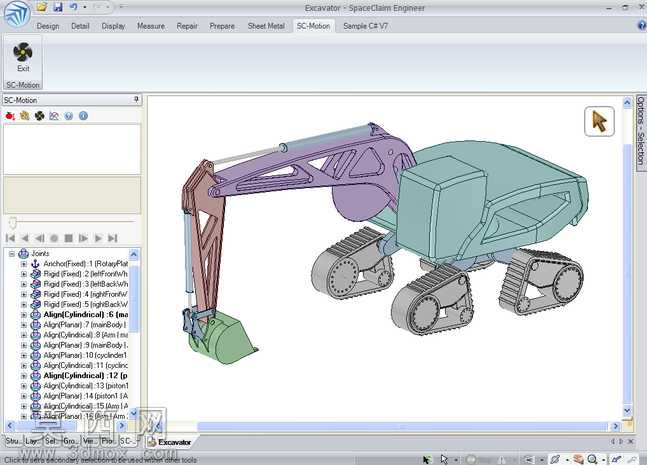
Task: Click the Joints root icon in tree
Action: click(x=24, y=253)
